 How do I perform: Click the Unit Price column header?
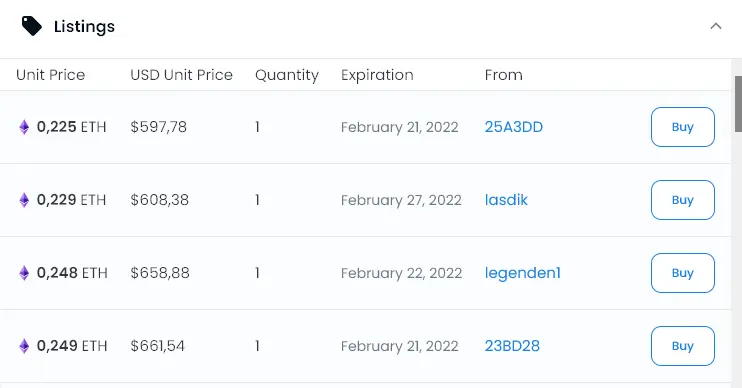(x=51, y=75)
